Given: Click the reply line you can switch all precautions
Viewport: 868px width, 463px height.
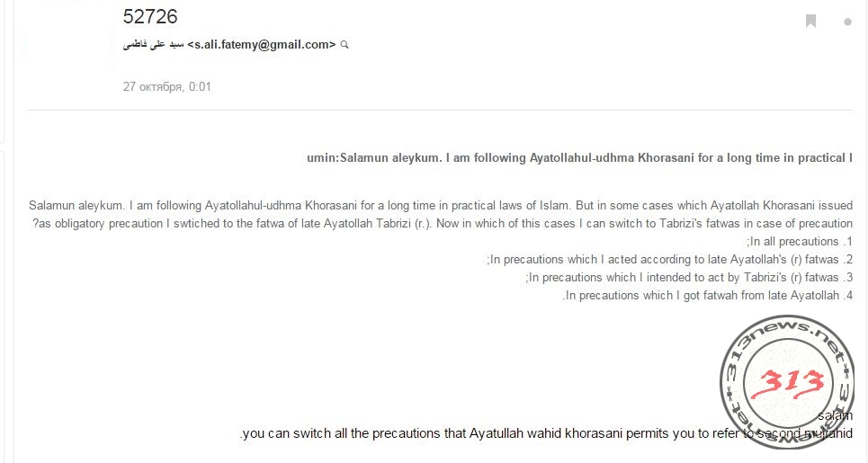Looking at the screenshot, I should pyautogui.click(x=546, y=433).
